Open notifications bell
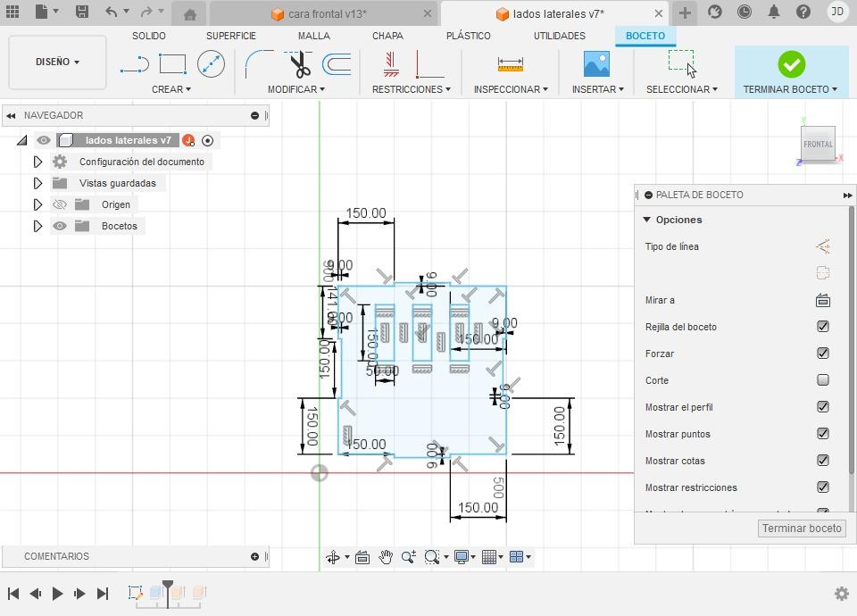The height and width of the screenshot is (616, 857). pyautogui.click(x=774, y=12)
